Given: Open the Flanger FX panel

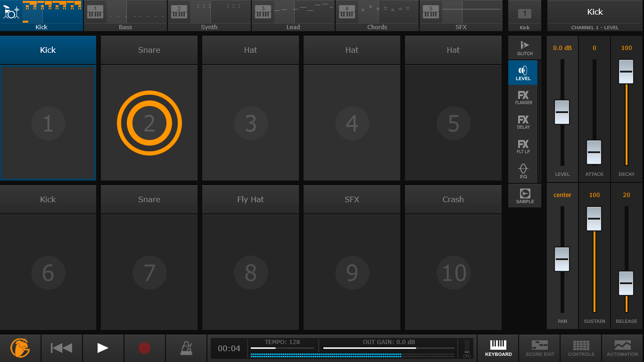Looking at the screenshot, I should (523, 97).
